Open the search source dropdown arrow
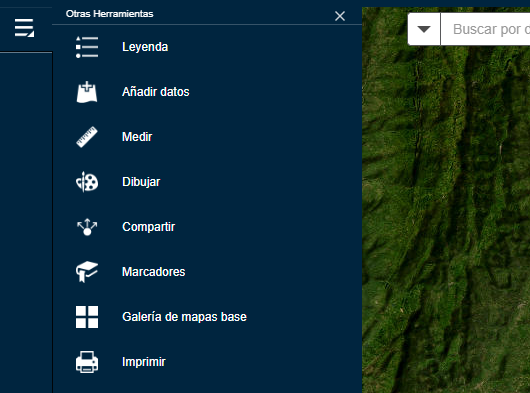Viewport: 530px width, 393px height. pos(424,29)
